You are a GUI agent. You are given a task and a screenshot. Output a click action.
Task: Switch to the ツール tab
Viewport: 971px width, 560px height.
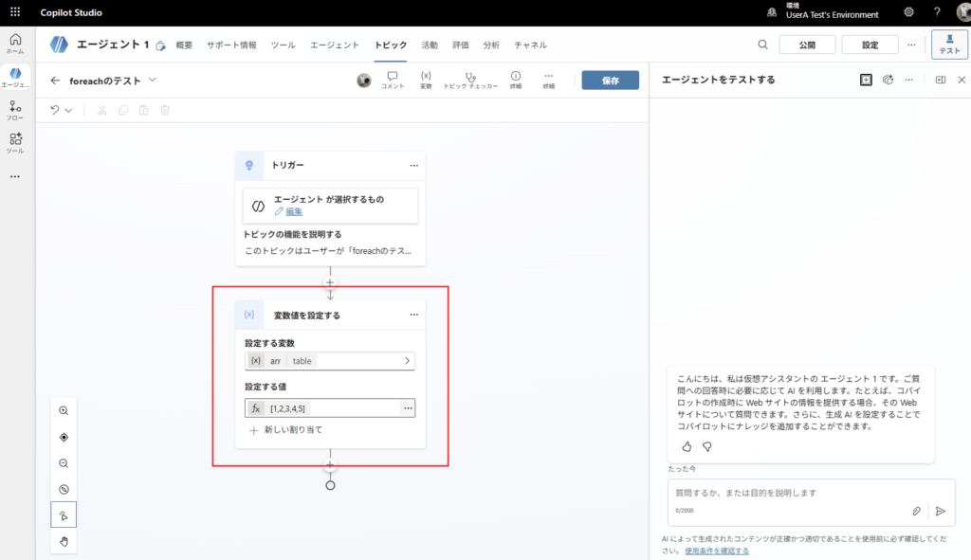click(x=283, y=45)
